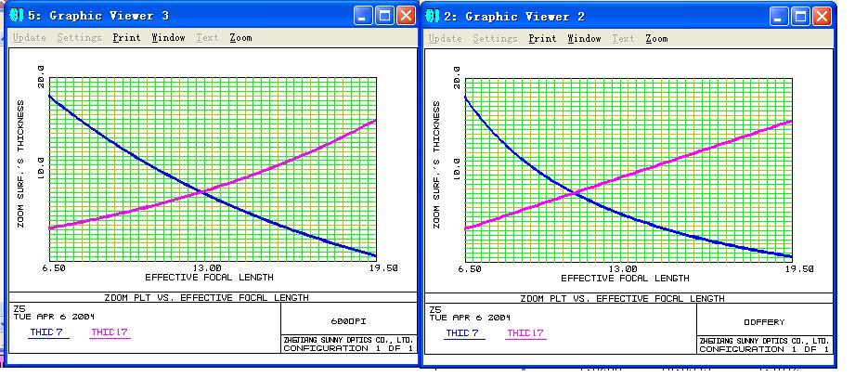The width and height of the screenshot is (868, 377).
Task: Open Update menu in Graphic Viewer 2
Action: pos(445,38)
